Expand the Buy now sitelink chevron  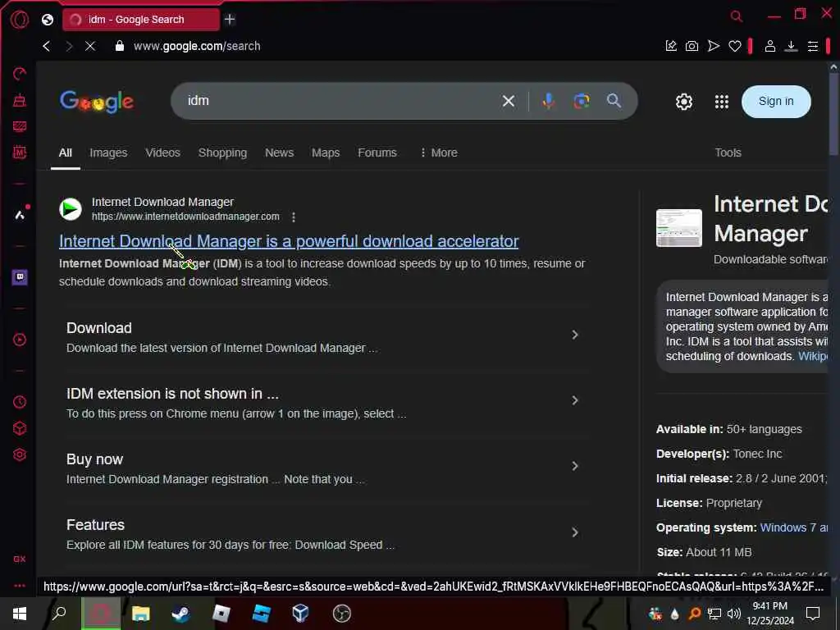pyautogui.click(x=574, y=466)
